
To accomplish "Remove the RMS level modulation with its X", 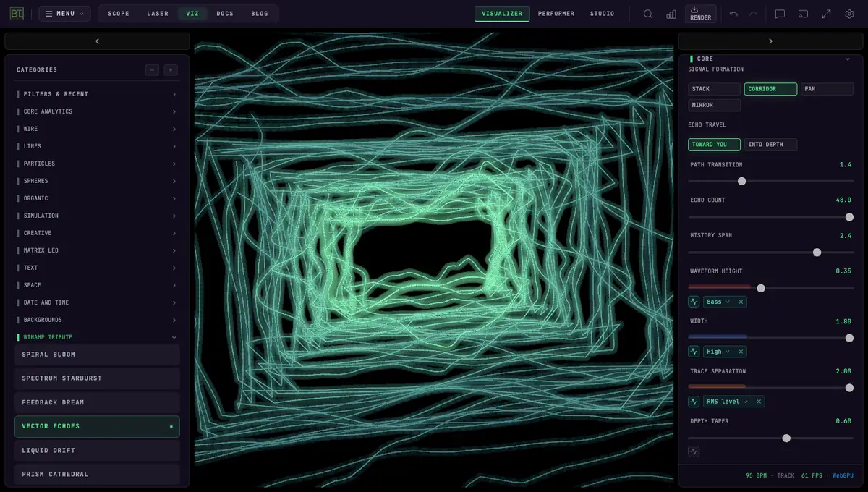I will tap(758, 402).
